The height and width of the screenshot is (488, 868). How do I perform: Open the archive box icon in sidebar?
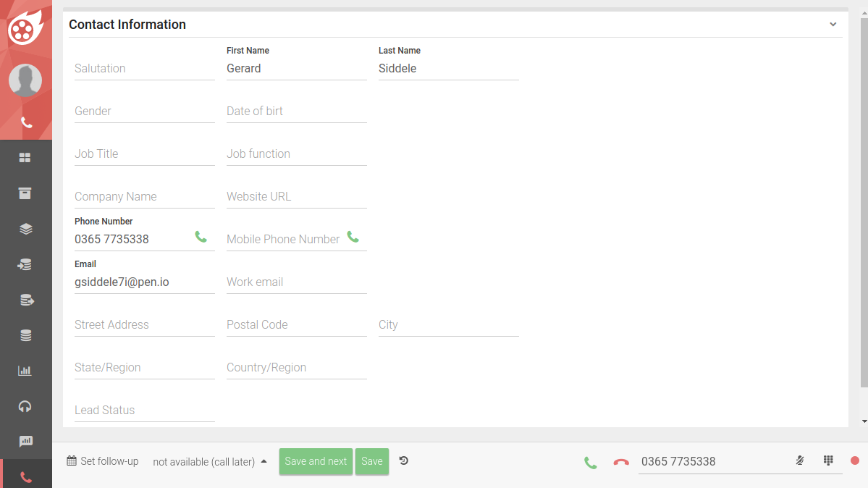[25, 193]
